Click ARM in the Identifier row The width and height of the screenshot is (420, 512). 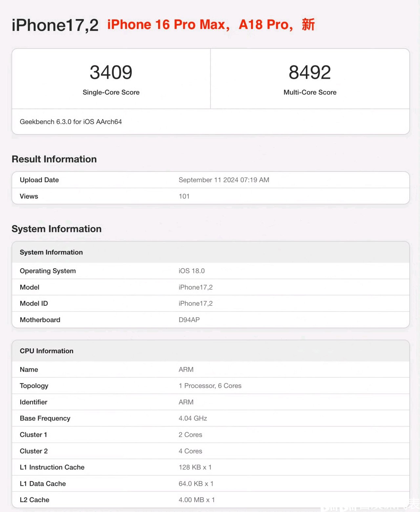[186, 402]
